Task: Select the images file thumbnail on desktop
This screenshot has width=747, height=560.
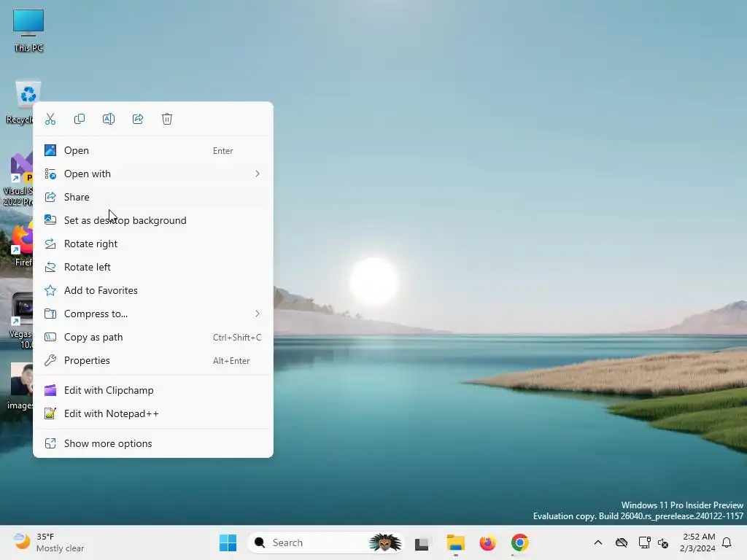Action: [x=21, y=386]
